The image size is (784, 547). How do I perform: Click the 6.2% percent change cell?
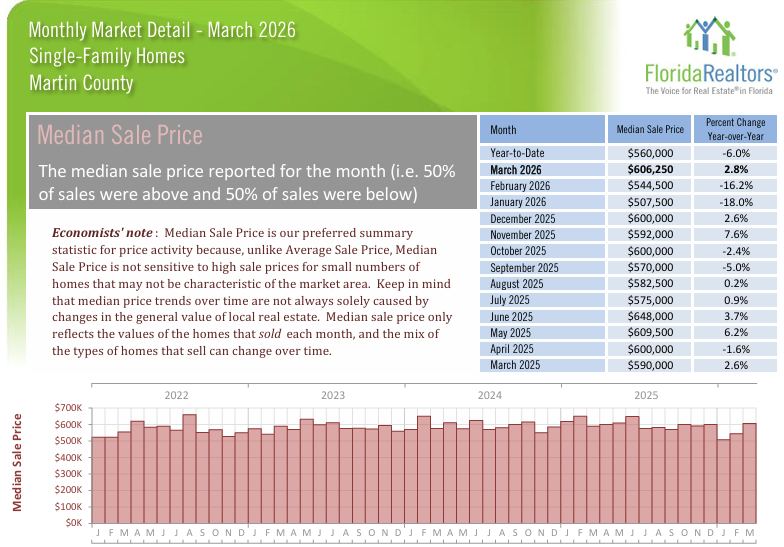pos(736,332)
